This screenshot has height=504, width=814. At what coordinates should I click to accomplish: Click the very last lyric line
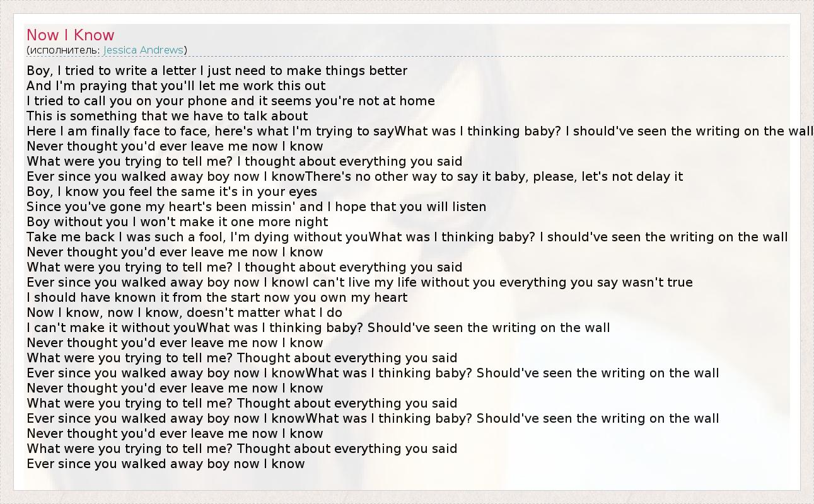pyautogui.click(x=166, y=464)
